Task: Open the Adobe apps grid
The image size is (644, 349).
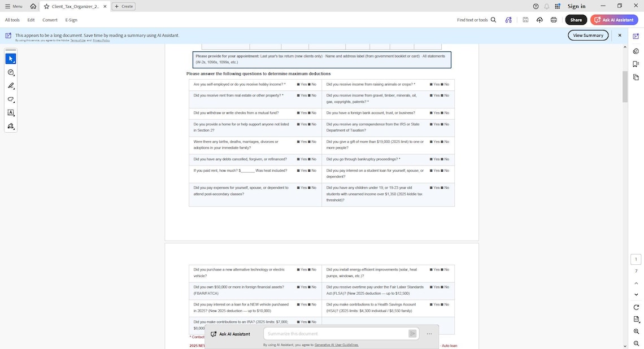Action: [x=558, y=6]
